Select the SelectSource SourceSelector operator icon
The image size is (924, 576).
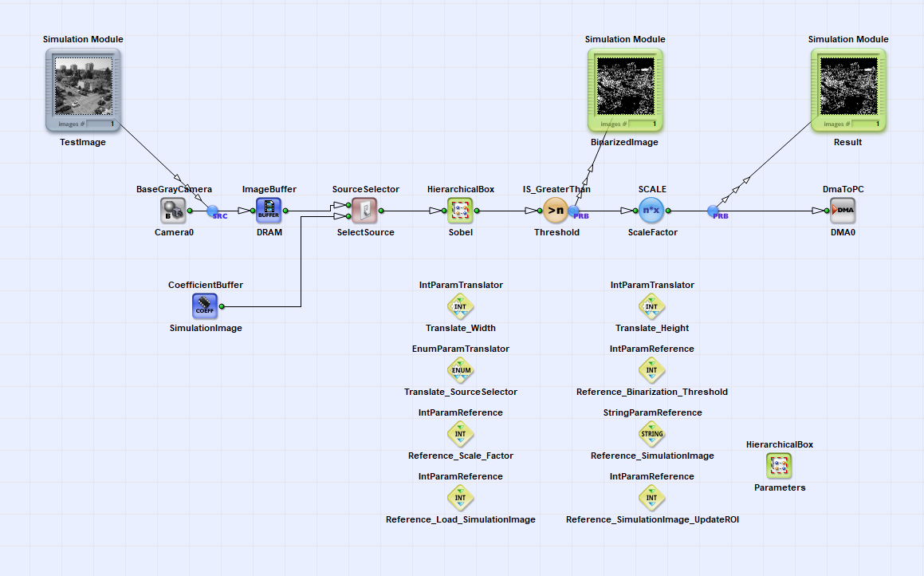(365, 211)
